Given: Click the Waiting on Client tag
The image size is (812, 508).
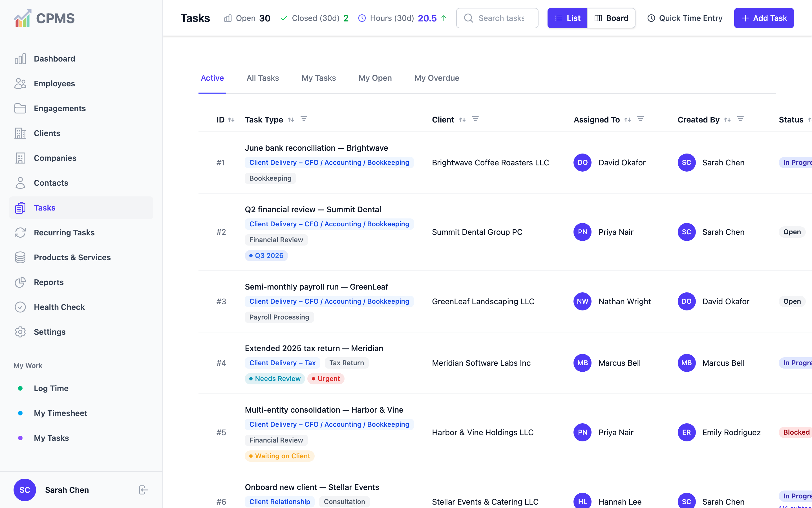Looking at the screenshot, I should [x=279, y=456].
